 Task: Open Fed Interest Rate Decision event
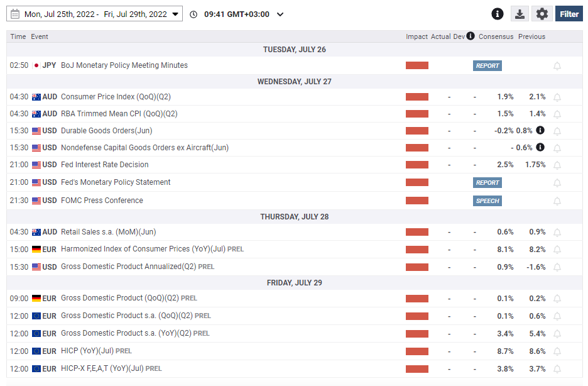point(105,165)
